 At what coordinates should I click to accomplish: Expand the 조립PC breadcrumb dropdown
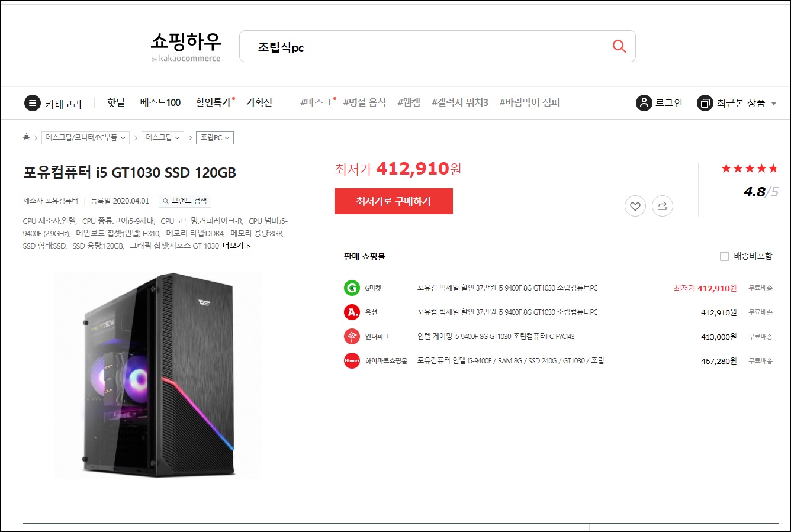point(215,138)
